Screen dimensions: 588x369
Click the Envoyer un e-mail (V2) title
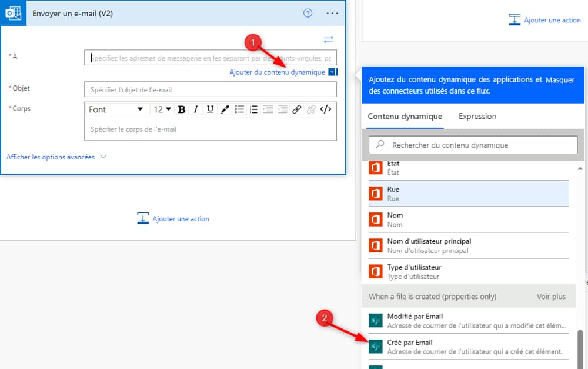click(x=72, y=14)
